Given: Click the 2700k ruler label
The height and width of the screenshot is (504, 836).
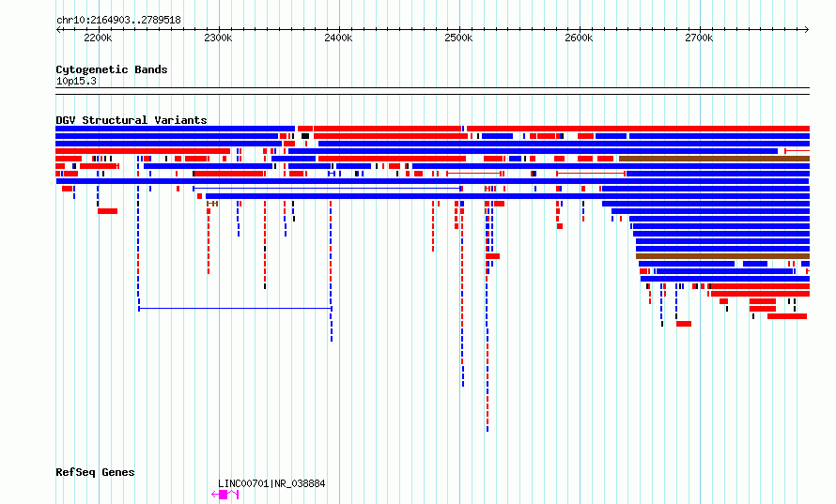Looking at the screenshot, I should (x=699, y=38).
